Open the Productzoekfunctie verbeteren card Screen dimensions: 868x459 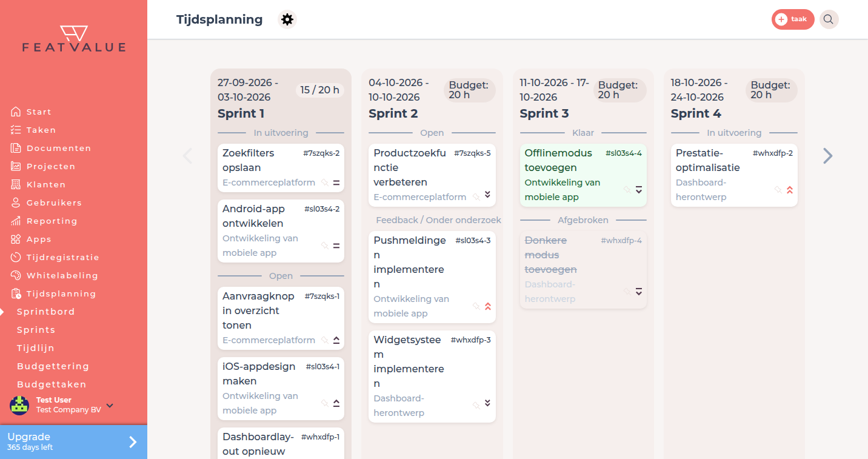[432, 175]
